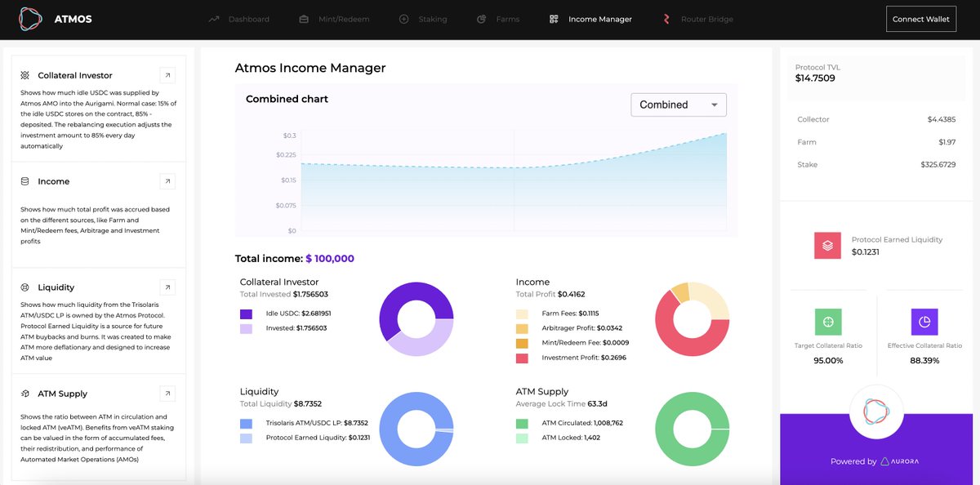
Task: Click the Connect Wallet button
Action: [x=921, y=19]
